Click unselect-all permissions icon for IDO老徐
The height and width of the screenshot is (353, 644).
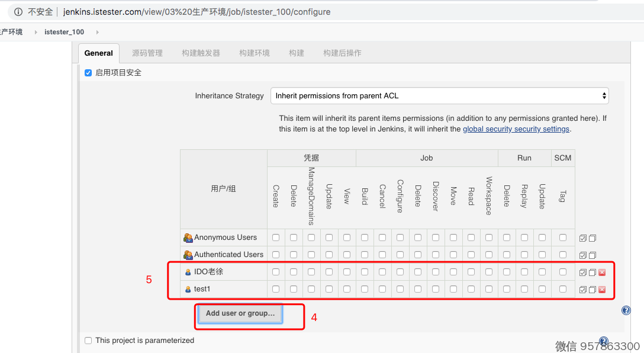click(592, 272)
